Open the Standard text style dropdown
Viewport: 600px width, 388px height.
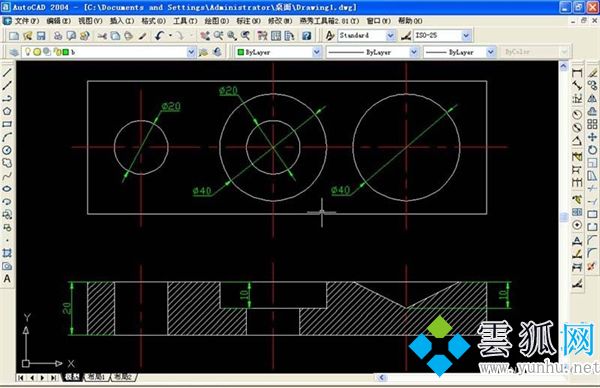pyautogui.click(x=390, y=36)
